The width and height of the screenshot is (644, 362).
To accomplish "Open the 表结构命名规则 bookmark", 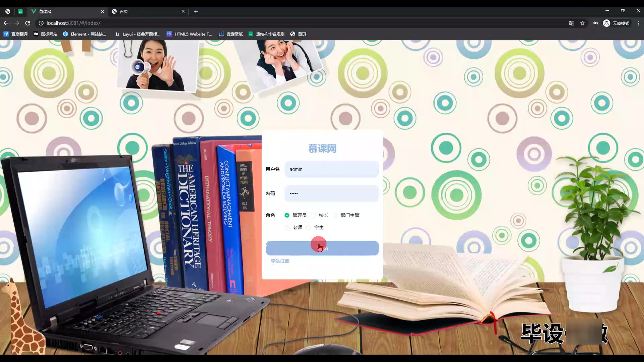I will tap(267, 34).
